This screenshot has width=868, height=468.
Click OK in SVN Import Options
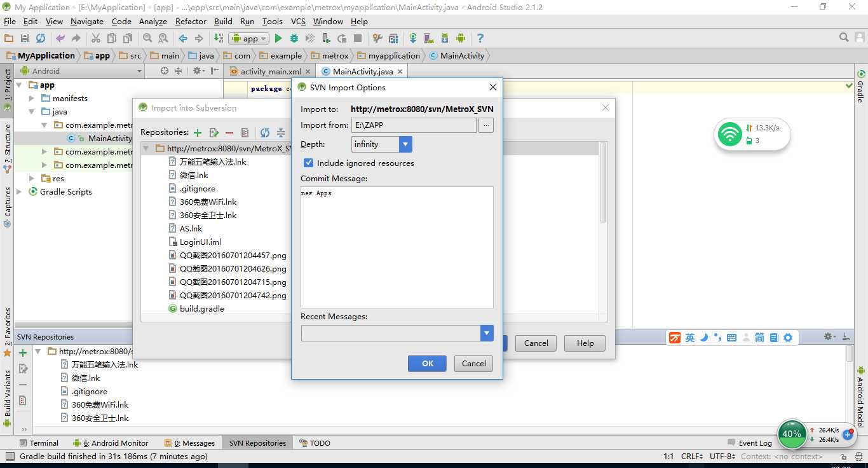(x=428, y=363)
